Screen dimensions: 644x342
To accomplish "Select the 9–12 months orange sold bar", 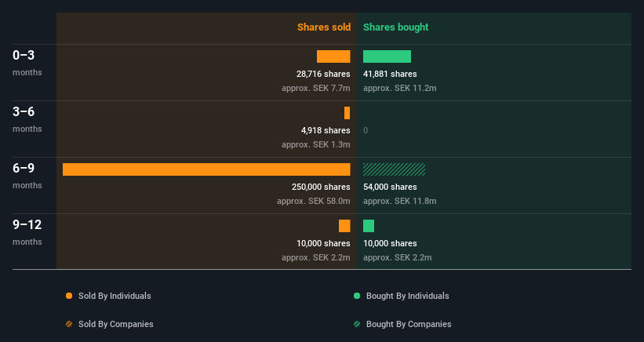I will 344,226.
